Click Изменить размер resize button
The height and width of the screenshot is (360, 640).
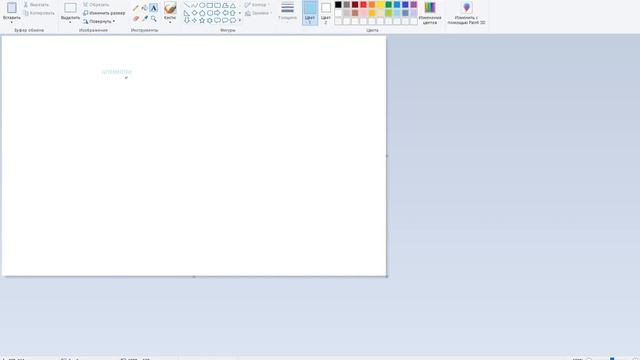104,13
